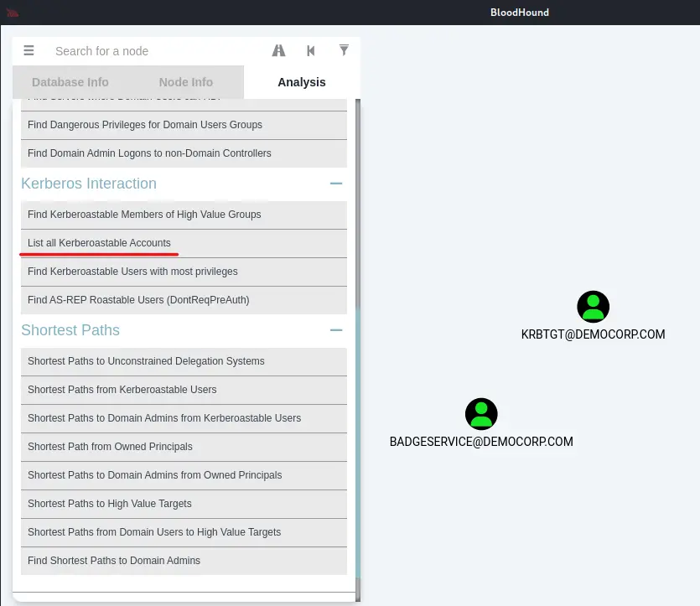Select the KRBTGT@DEMOCORP.COM user node
700x606 pixels.
pos(593,307)
